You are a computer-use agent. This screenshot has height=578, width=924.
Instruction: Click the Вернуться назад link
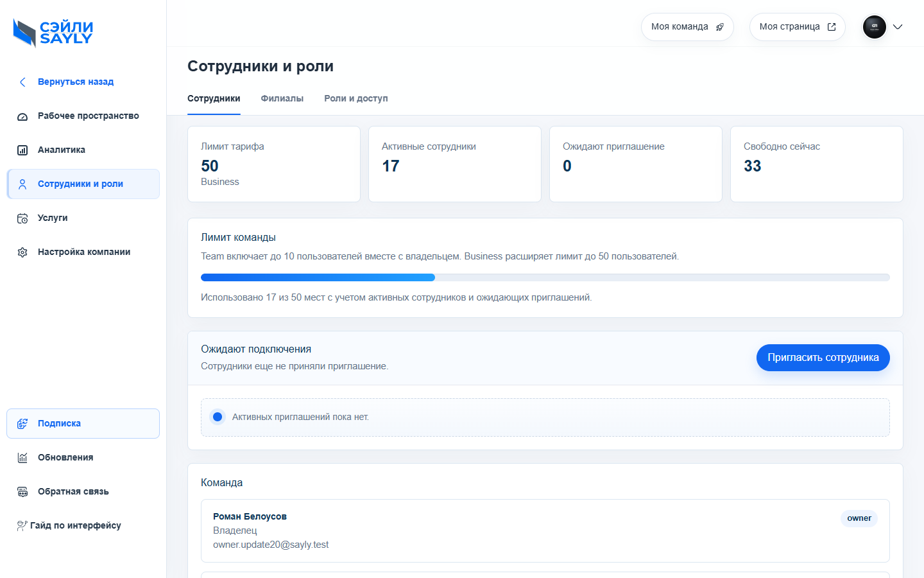[x=76, y=82]
